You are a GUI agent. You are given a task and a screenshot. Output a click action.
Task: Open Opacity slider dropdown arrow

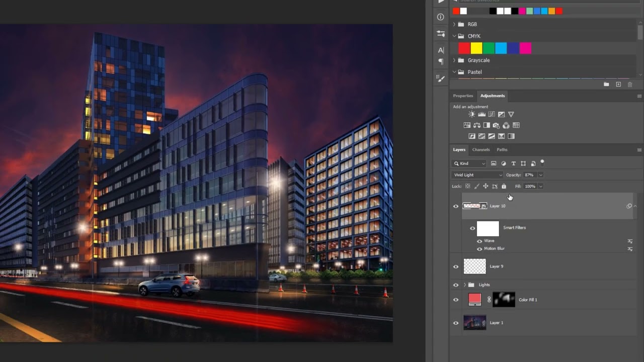point(541,175)
